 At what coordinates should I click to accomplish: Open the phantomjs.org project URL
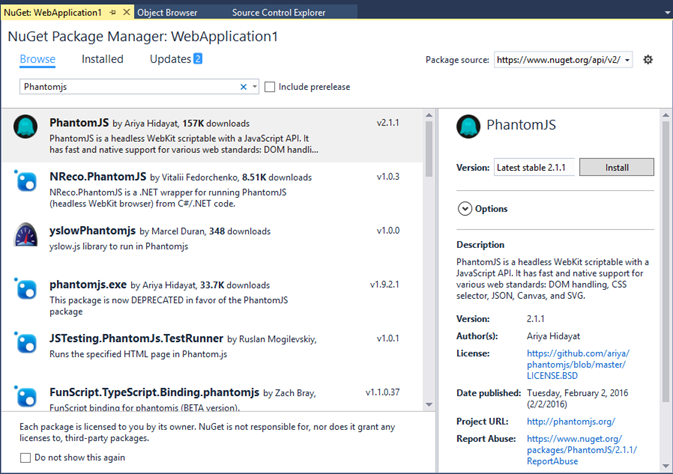click(571, 422)
